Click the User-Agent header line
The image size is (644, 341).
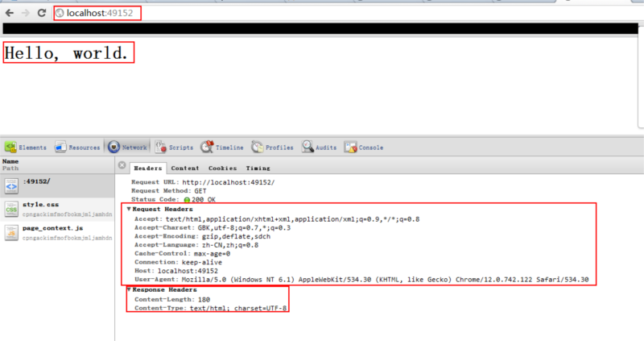pos(361,280)
